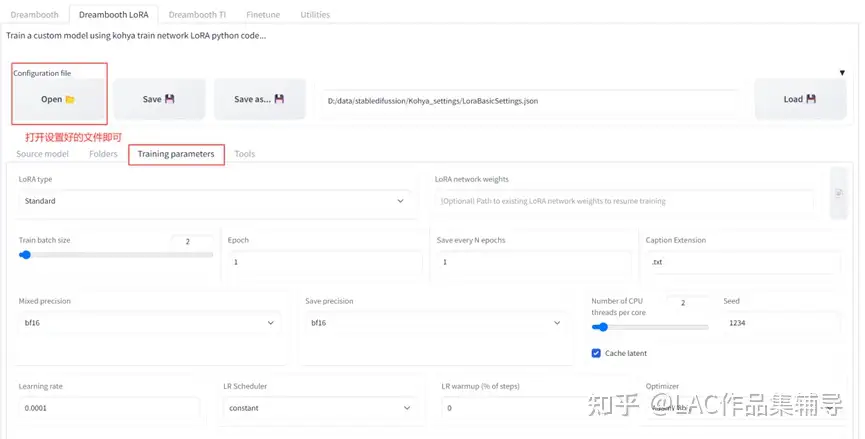This screenshot has height=439, width=865.
Task: Switch to the Dreambooth tab
Action: [x=34, y=15]
